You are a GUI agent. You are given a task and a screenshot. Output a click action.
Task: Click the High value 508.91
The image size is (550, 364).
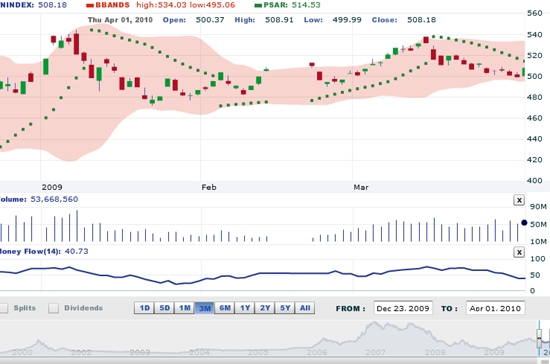279,20
